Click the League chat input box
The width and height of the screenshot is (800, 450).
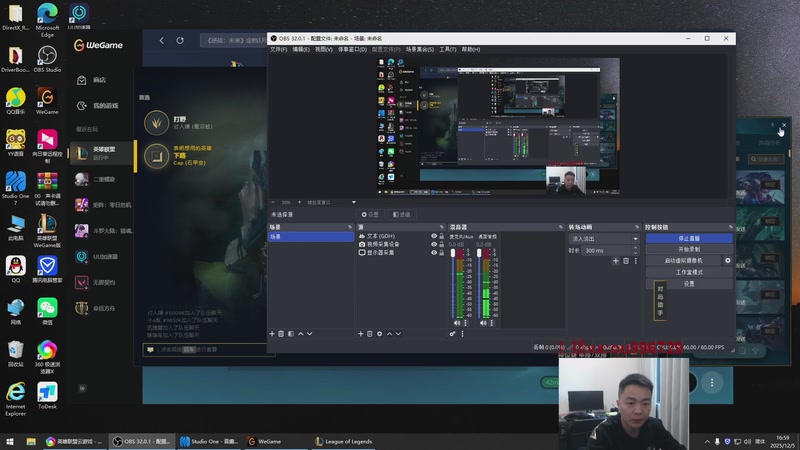coord(209,349)
